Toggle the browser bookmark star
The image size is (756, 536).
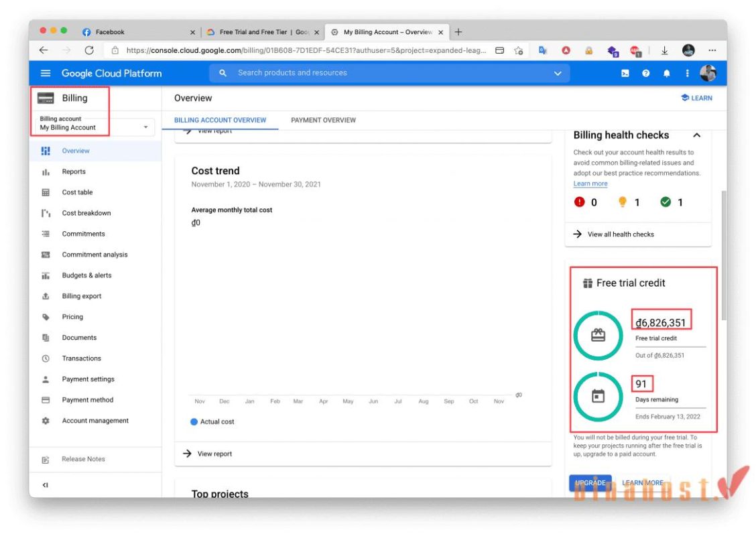517,50
